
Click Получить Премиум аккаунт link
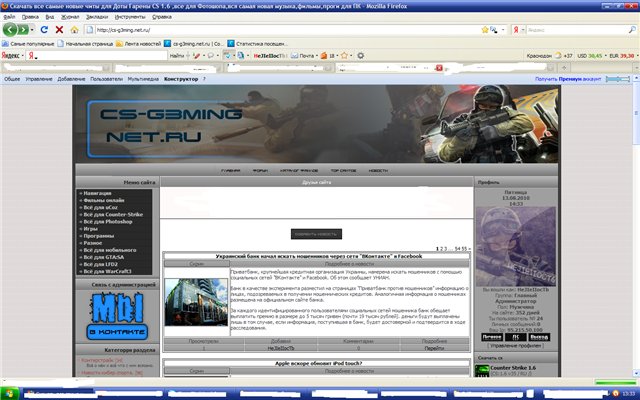click(x=568, y=79)
